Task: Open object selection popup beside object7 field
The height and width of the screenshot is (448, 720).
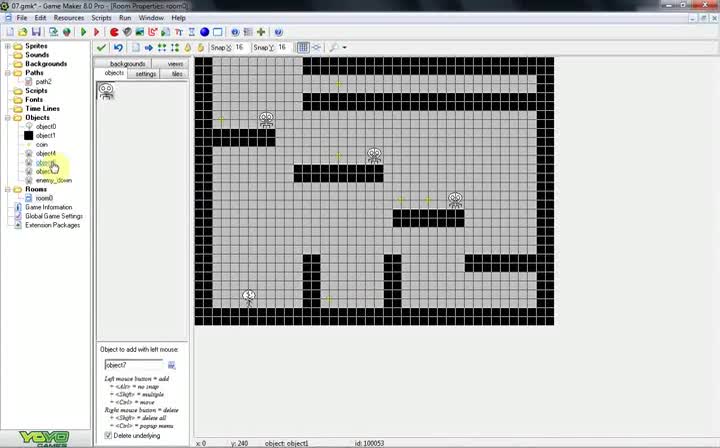Action: (172, 365)
